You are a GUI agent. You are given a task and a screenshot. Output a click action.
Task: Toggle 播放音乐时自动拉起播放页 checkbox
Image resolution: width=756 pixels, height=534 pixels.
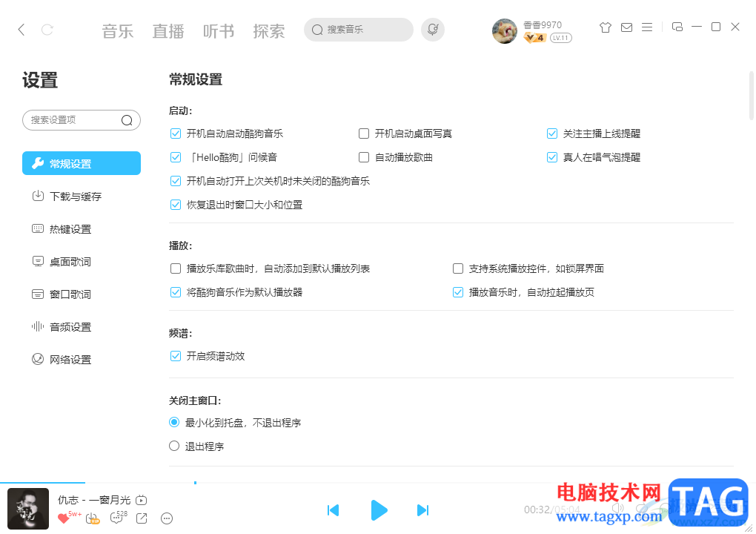[458, 292]
